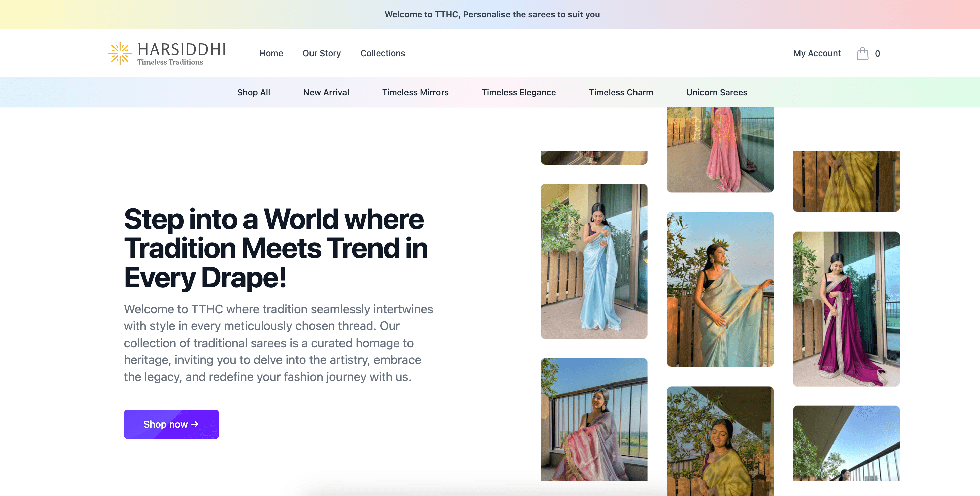This screenshot has width=980, height=496.
Task: Browse the Timeless Charm category
Action: pyautogui.click(x=620, y=92)
